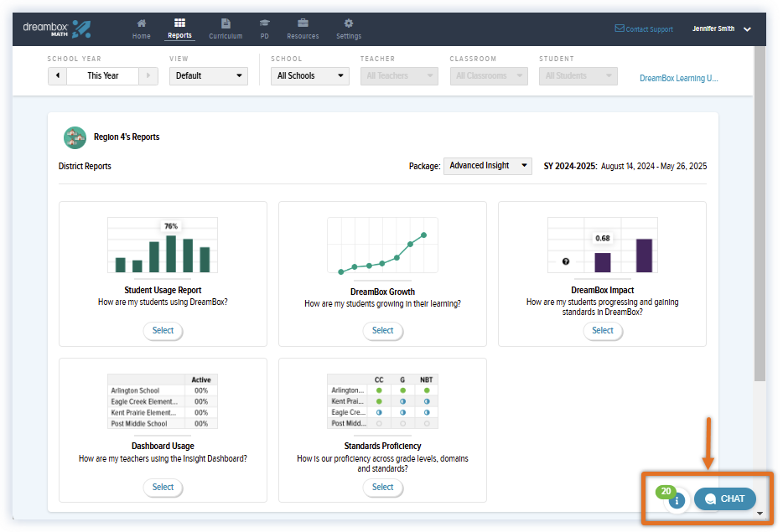Open the PD graduation cap icon
Screen dimensions: 783x532
point(265,23)
